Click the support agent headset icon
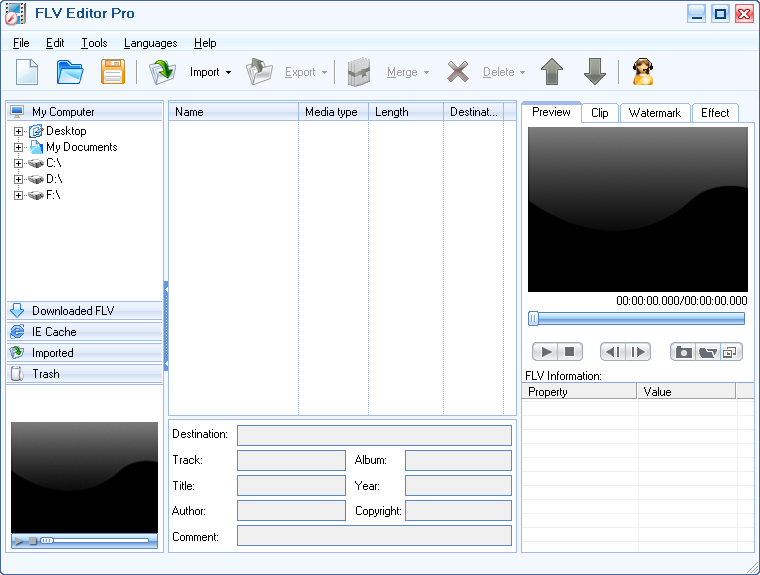The image size is (760, 575). [x=642, y=72]
